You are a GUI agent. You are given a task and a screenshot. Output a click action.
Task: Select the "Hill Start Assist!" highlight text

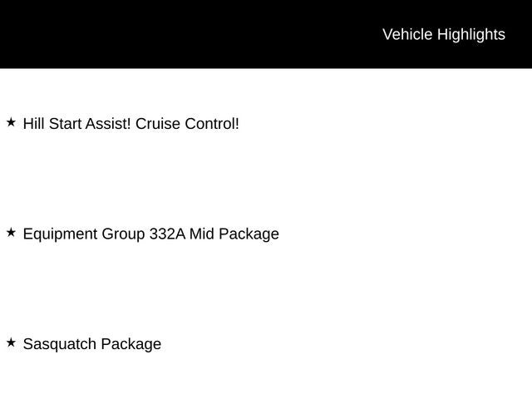click(76, 124)
